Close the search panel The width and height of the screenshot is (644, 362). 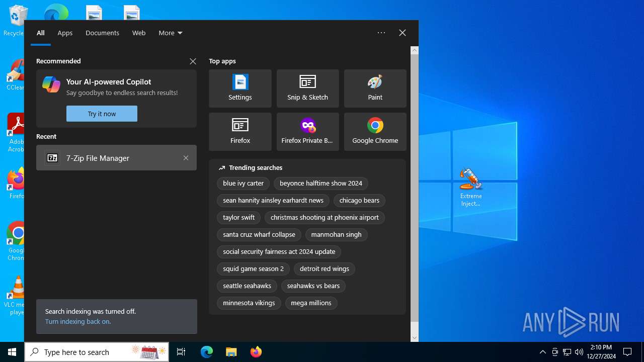point(403,33)
